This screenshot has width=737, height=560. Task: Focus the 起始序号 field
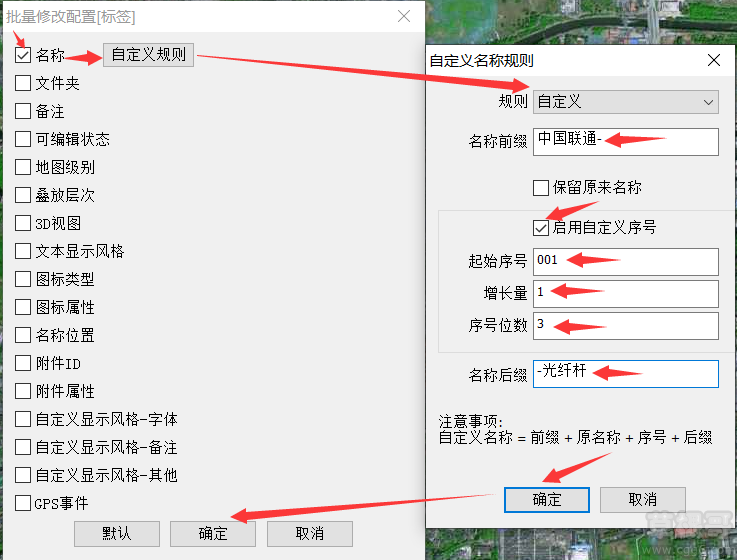pos(626,262)
